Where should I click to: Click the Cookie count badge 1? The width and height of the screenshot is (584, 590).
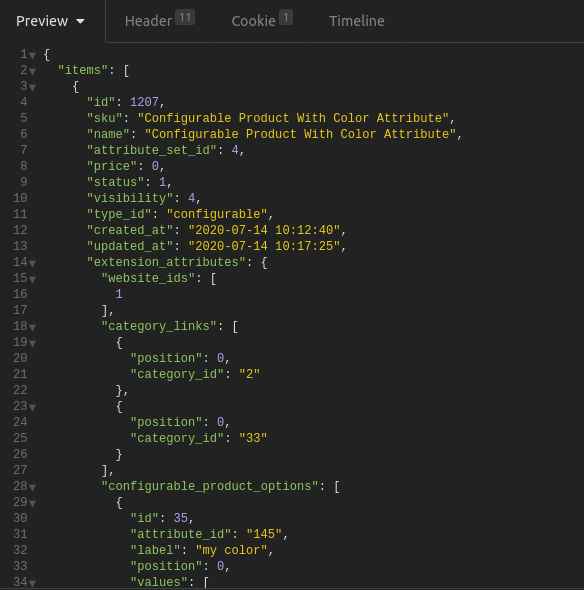(286, 17)
